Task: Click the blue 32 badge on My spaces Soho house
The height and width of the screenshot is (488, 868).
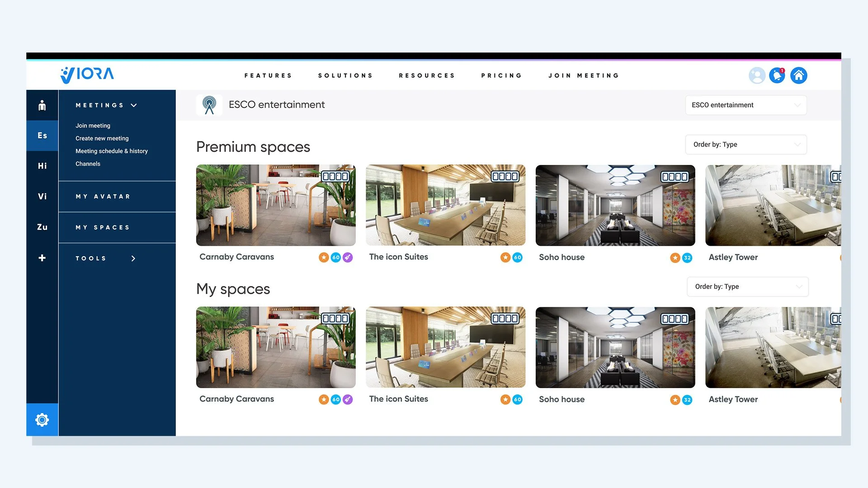Action: (x=687, y=400)
